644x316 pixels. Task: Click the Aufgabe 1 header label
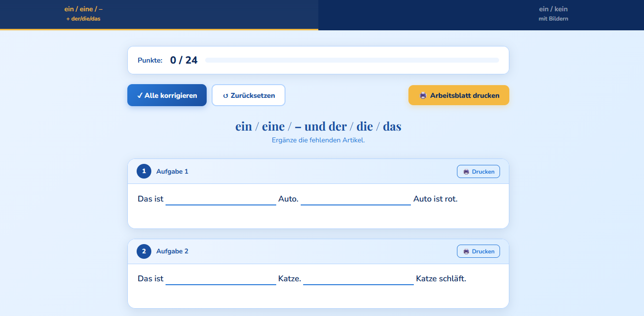[x=172, y=171]
